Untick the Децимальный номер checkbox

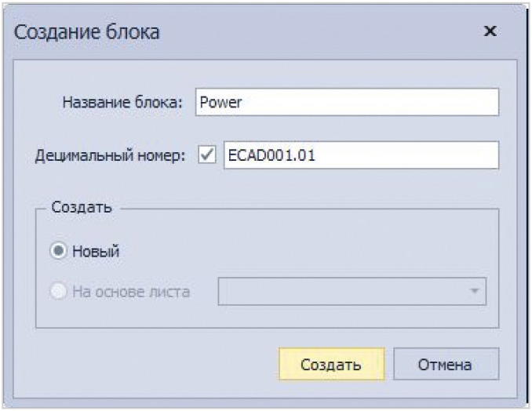[208, 155]
